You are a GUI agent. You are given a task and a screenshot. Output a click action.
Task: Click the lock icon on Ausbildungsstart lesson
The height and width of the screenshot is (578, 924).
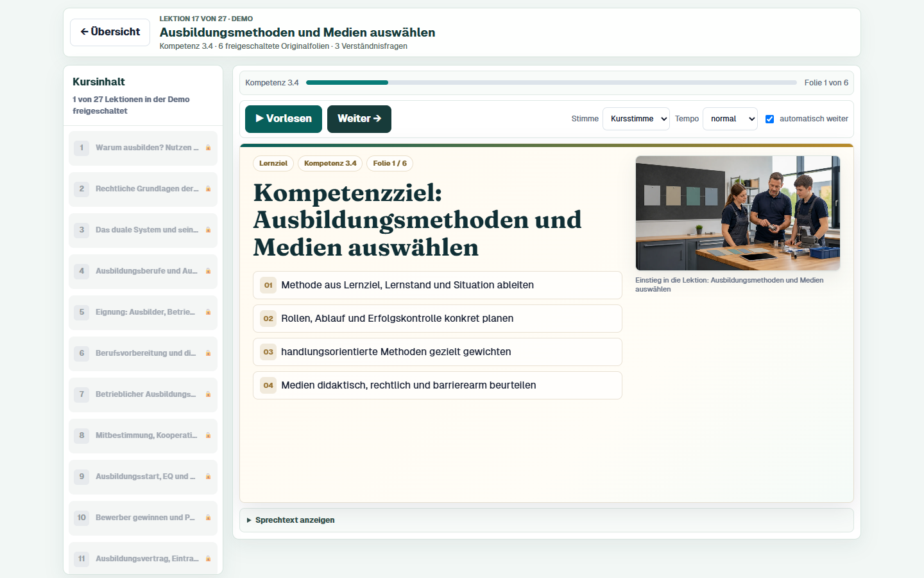coord(208,477)
